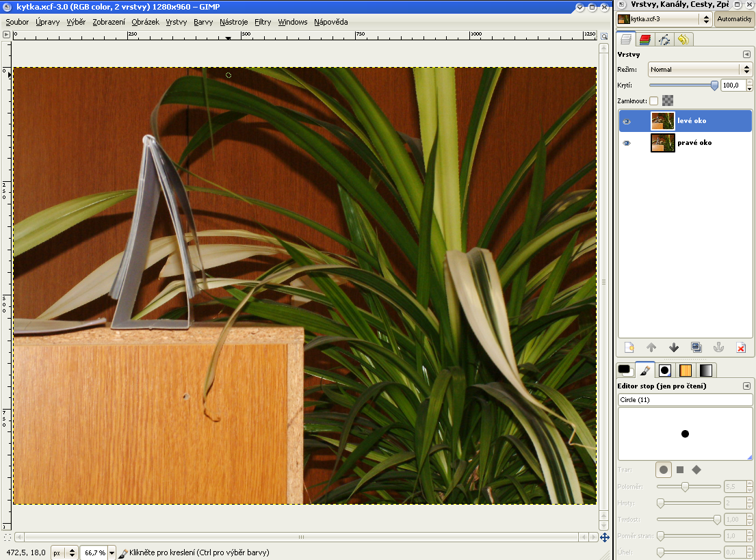Hide the "levé oko" layer
The height and width of the screenshot is (560, 756).
tap(627, 121)
